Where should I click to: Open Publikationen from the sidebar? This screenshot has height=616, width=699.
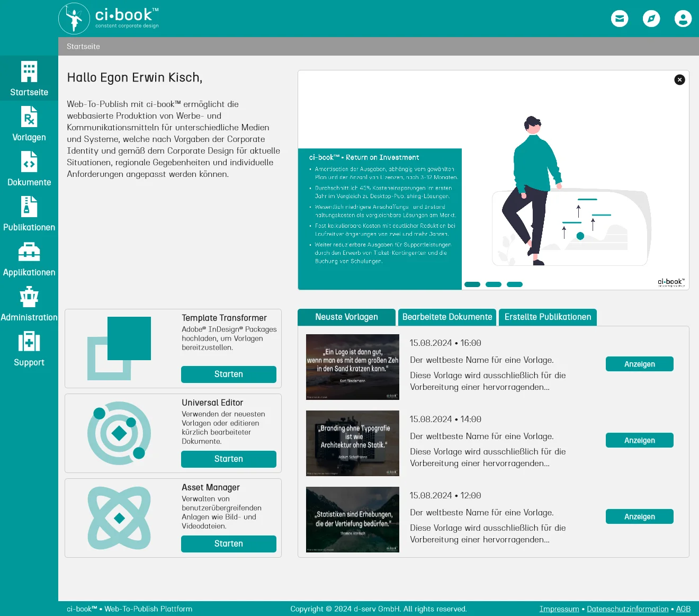pyautogui.click(x=29, y=213)
